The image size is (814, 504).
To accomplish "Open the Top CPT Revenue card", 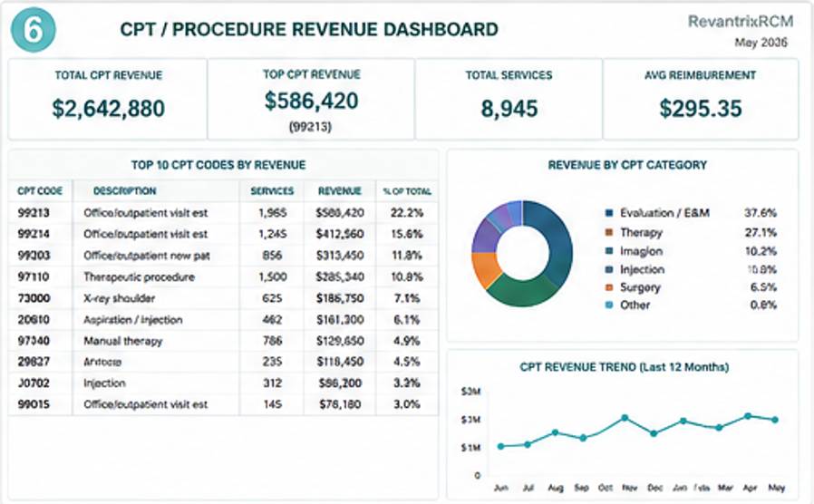I will [311, 99].
